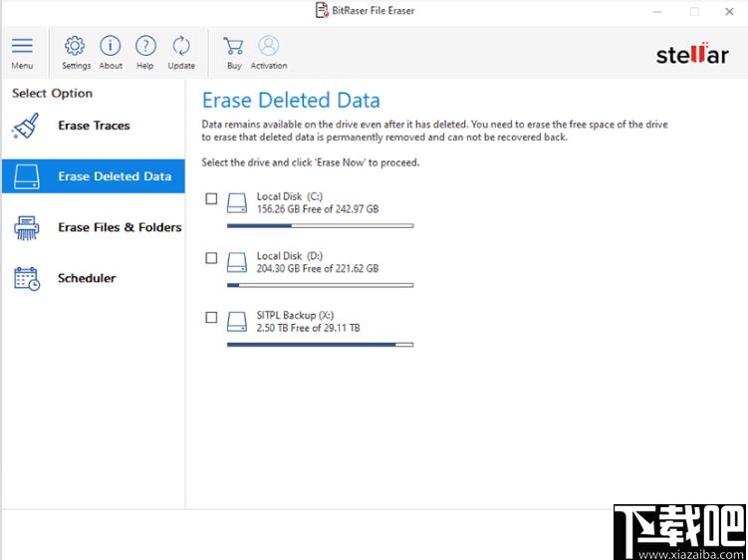Minimize the BitRaser window
This screenshot has height=560, width=748.
click(x=658, y=12)
